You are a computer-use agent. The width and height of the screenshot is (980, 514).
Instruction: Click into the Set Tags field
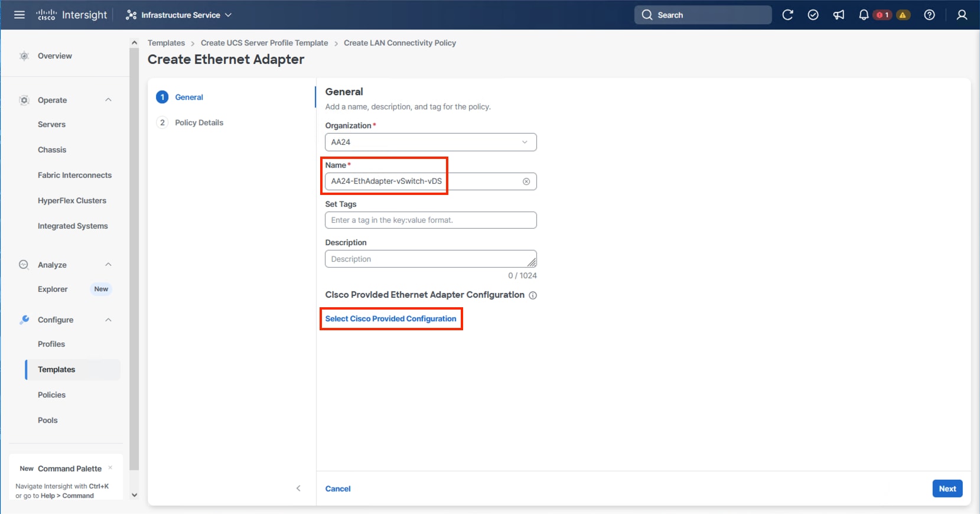431,220
